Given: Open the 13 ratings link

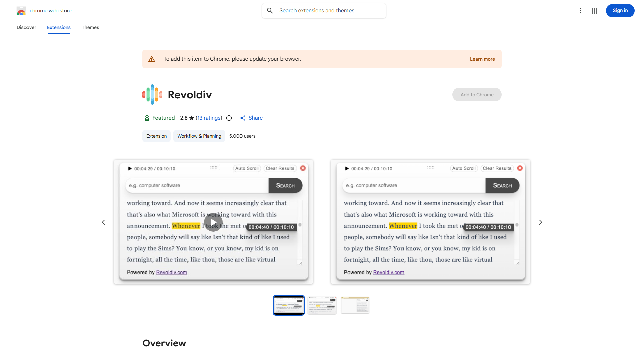Looking at the screenshot, I should 209,118.
